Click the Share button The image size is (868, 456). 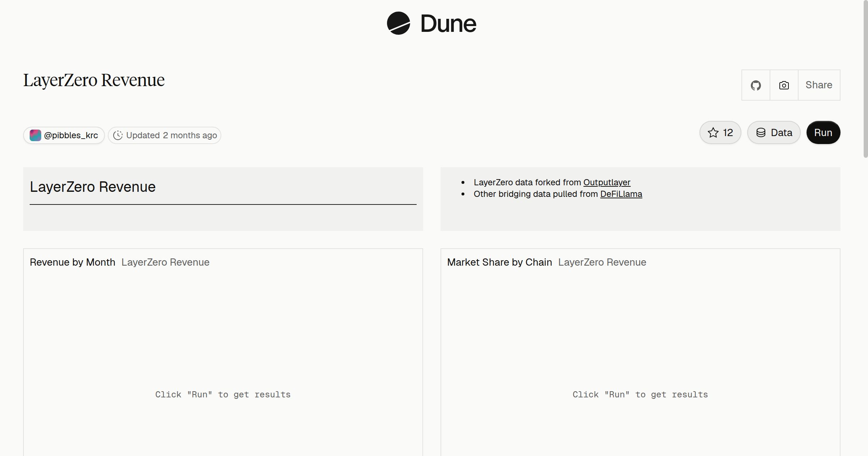click(819, 85)
